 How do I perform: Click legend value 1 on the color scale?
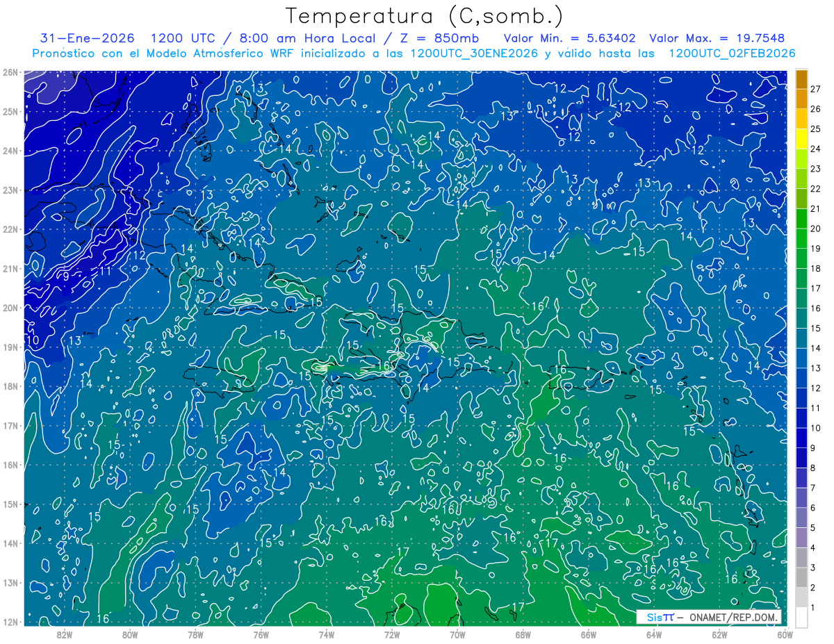click(813, 607)
